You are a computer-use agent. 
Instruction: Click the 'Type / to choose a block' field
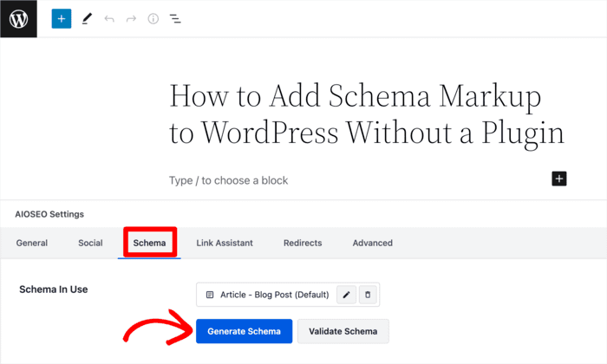(x=228, y=180)
